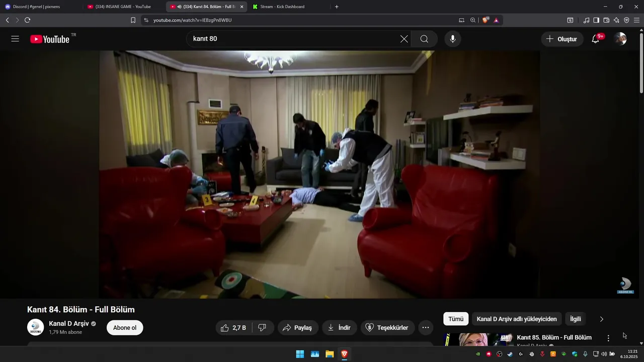Click the İndir download button

pos(340,328)
